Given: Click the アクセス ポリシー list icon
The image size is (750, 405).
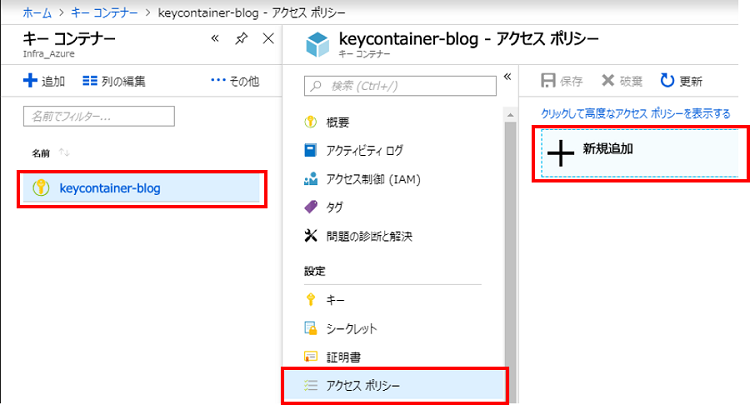Looking at the screenshot, I should [310, 385].
